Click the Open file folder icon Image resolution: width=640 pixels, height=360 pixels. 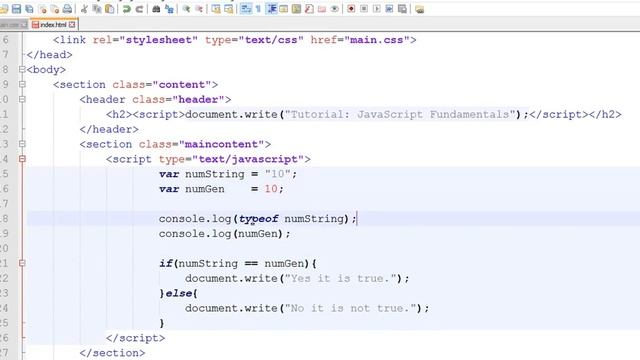(4, 9)
